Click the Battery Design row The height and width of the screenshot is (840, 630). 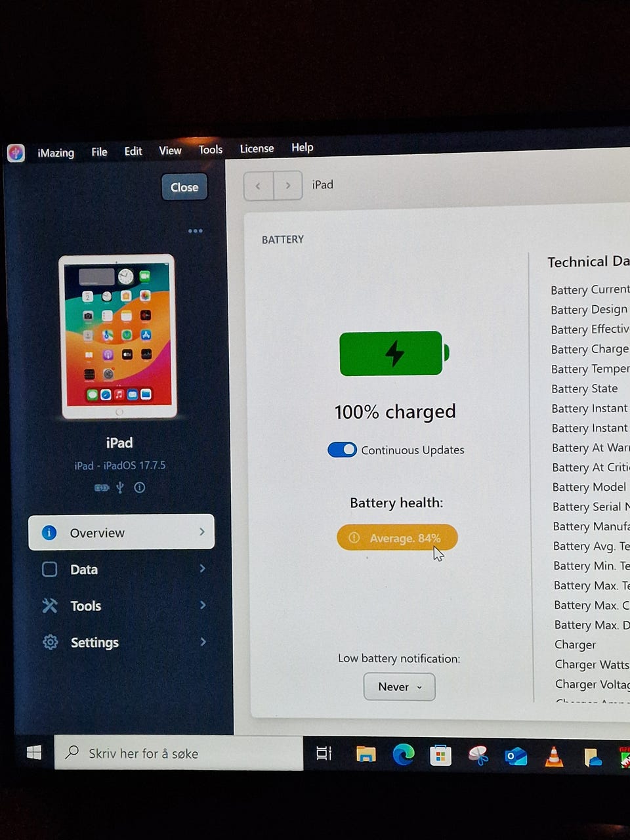tap(589, 309)
